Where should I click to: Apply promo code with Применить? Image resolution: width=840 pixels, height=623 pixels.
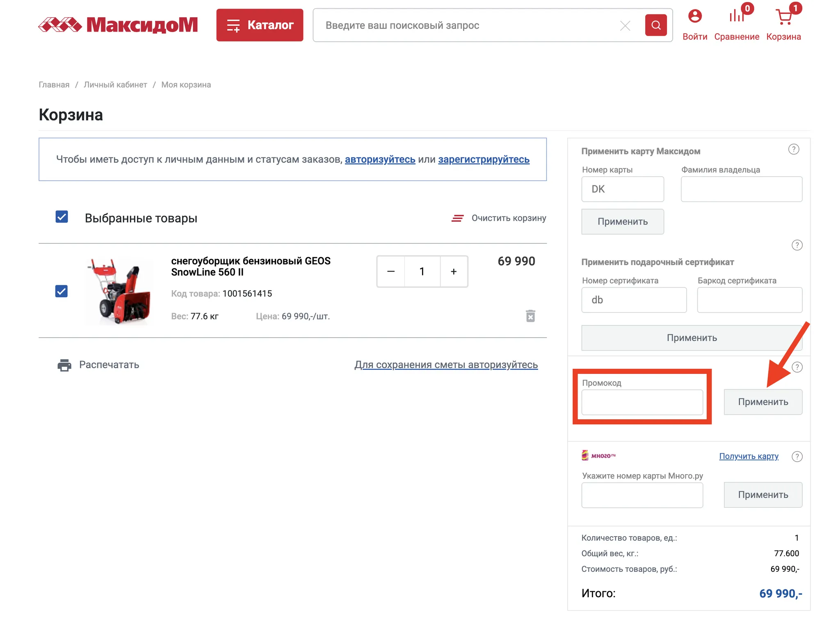(x=763, y=402)
